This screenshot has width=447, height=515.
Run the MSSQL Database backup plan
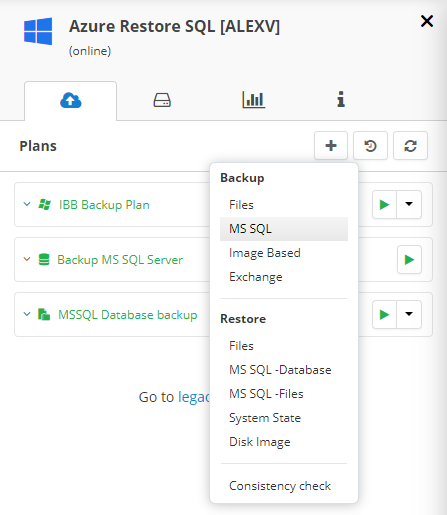(x=384, y=314)
